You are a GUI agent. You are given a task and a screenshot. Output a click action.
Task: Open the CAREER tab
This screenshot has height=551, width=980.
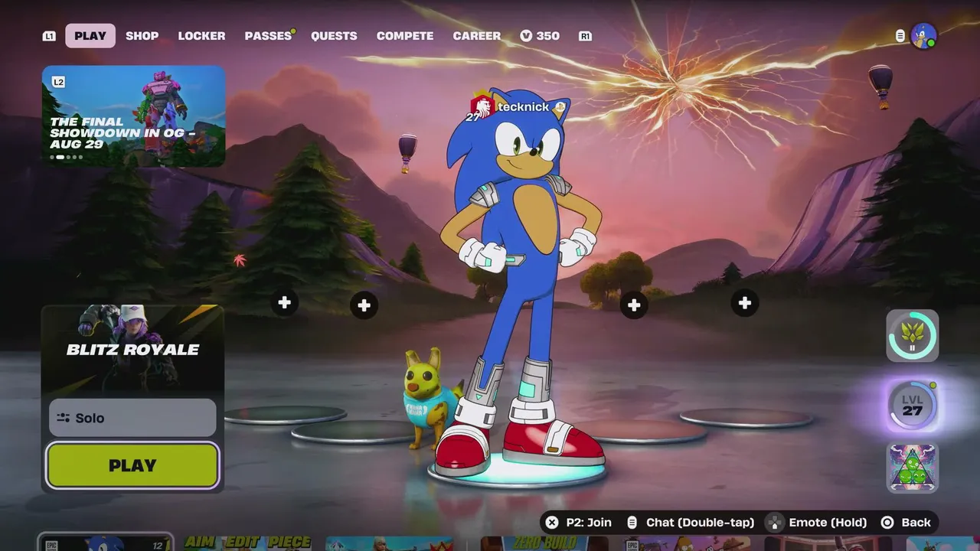coord(476,36)
